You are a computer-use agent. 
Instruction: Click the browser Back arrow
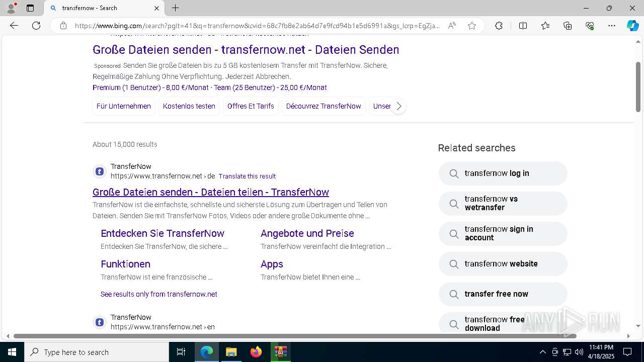coord(14,26)
